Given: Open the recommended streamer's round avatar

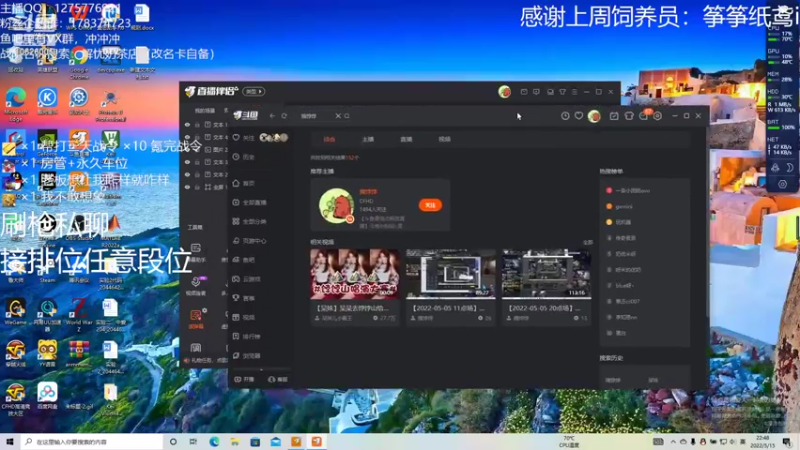Looking at the screenshot, I should click(x=337, y=206).
